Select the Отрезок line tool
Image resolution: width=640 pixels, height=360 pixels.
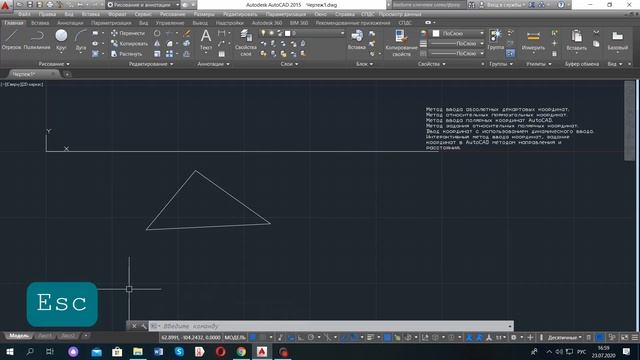11,40
